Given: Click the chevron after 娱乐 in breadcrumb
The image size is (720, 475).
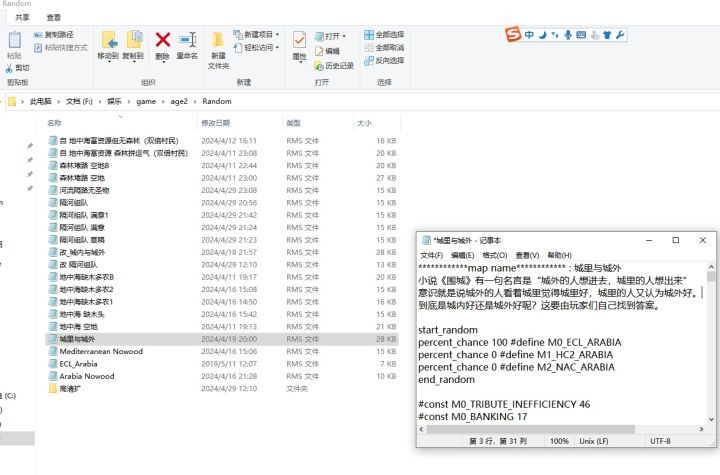Looking at the screenshot, I should pyautogui.click(x=129, y=102).
